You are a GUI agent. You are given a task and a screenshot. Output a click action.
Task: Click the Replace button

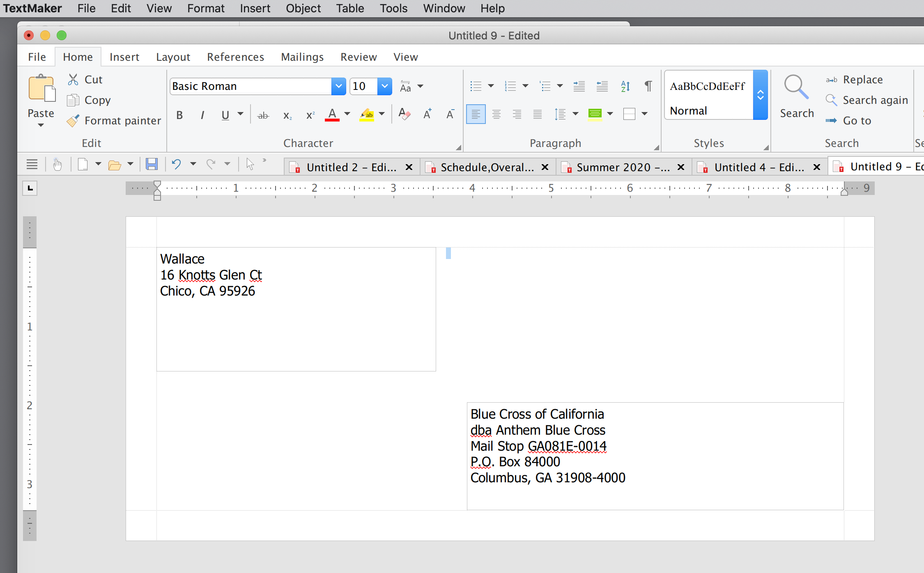(862, 80)
